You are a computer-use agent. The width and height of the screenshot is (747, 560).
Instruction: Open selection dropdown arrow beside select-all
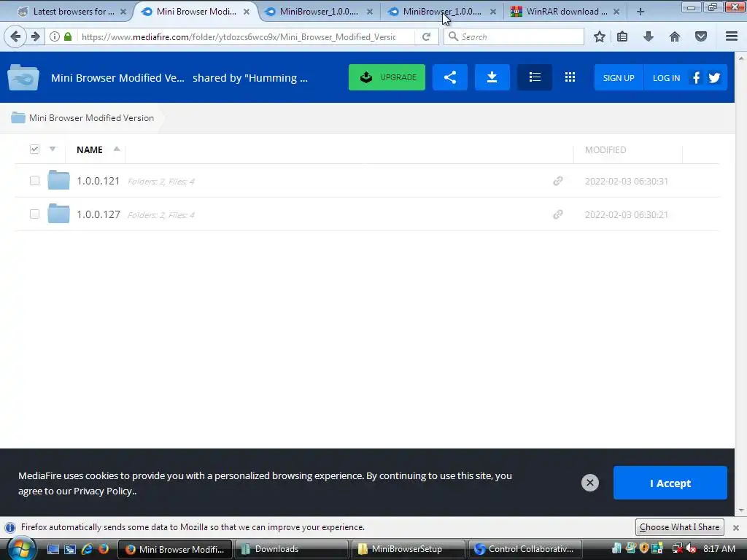[53, 149]
